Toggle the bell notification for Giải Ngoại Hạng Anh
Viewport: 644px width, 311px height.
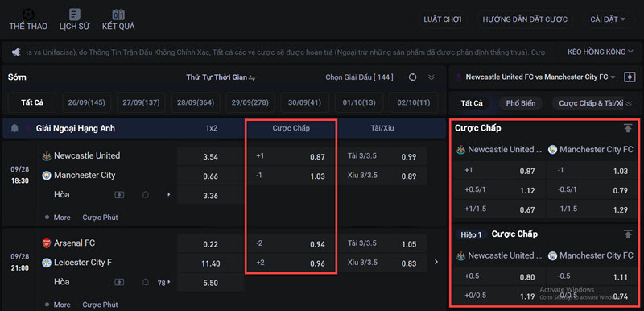[x=14, y=129]
